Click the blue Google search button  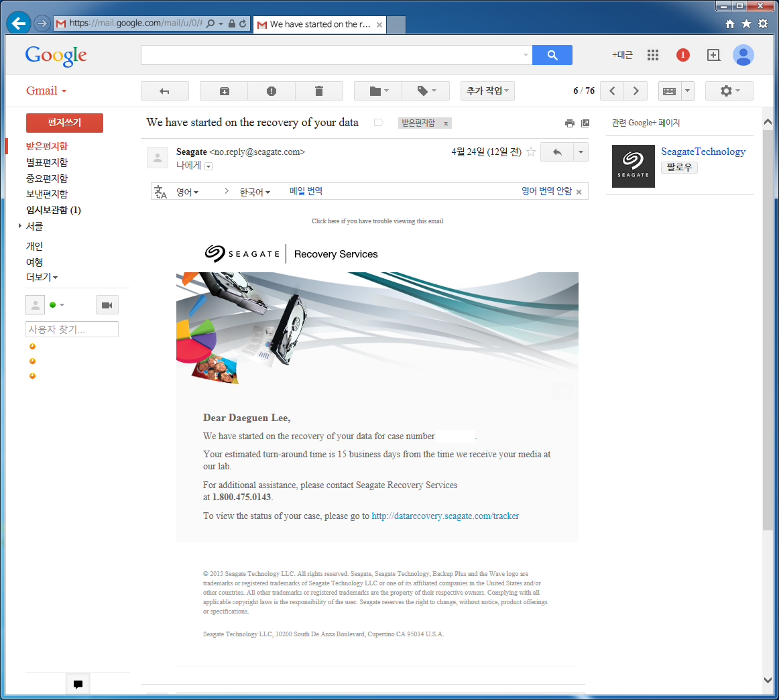pos(552,55)
